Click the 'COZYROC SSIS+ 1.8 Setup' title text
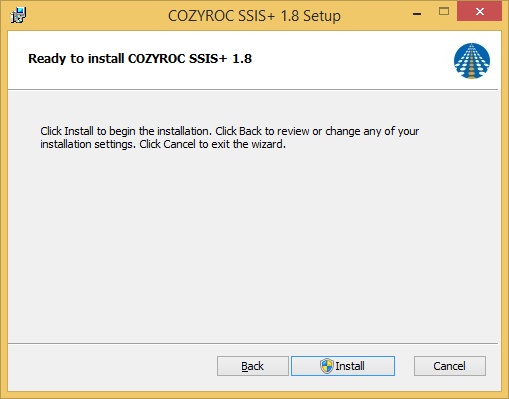The image size is (509, 399). pyautogui.click(x=254, y=16)
